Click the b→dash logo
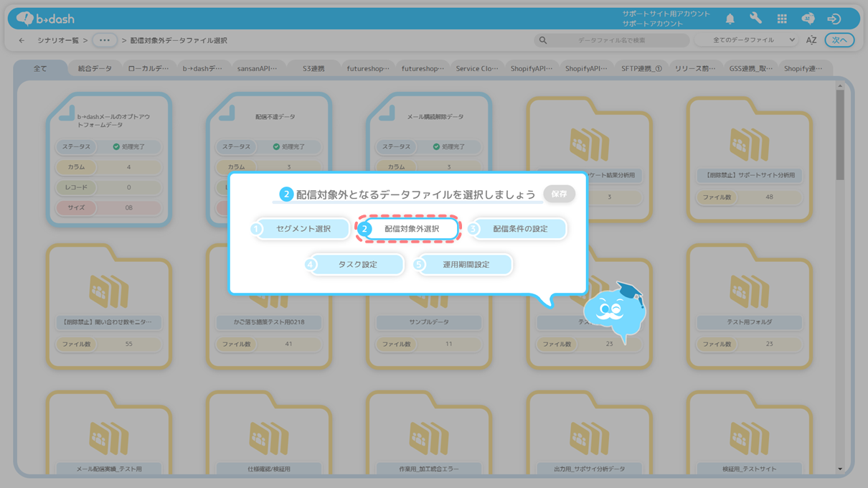Viewport: 868px width, 488px height. tap(45, 19)
